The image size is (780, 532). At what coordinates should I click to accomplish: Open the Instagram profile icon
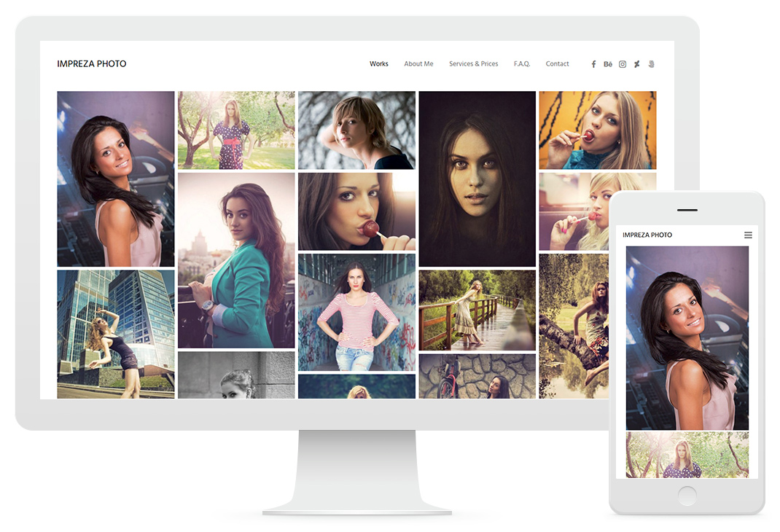pyautogui.click(x=623, y=64)
